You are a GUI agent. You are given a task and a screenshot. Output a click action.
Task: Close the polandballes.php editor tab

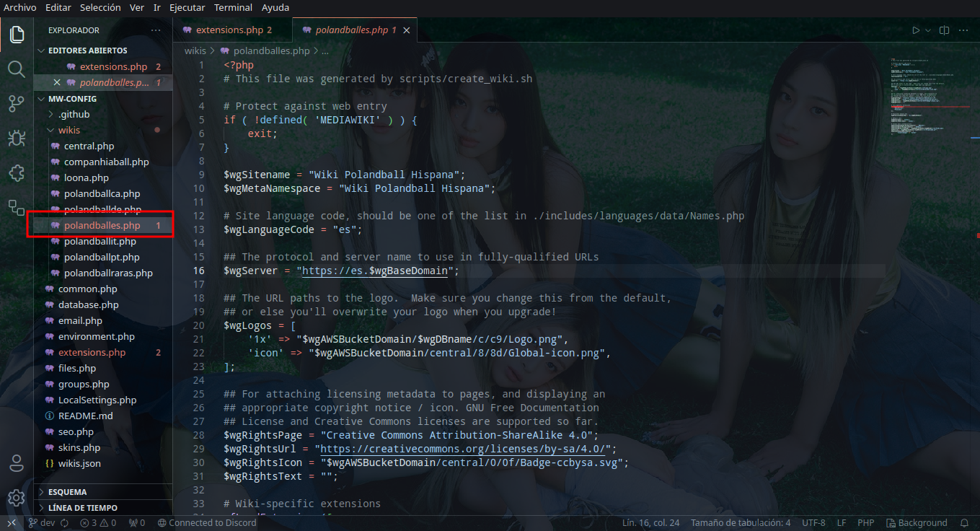[x=407, y=30]
